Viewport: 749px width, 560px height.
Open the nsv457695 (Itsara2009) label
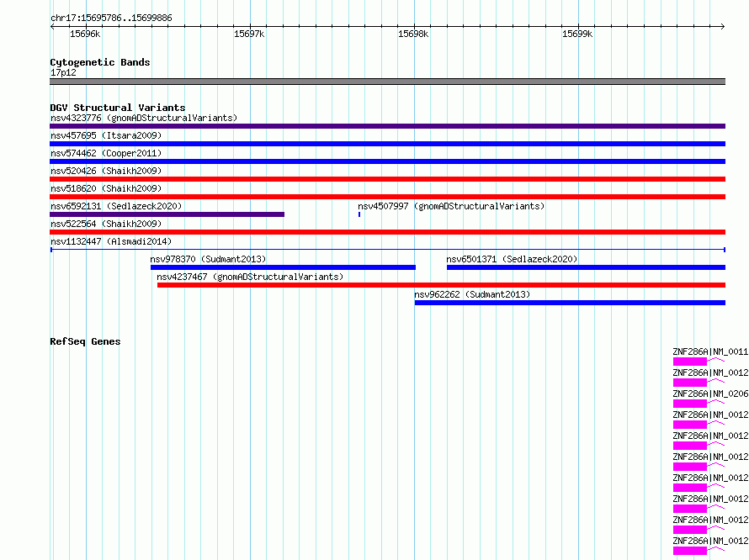[106, 135]
